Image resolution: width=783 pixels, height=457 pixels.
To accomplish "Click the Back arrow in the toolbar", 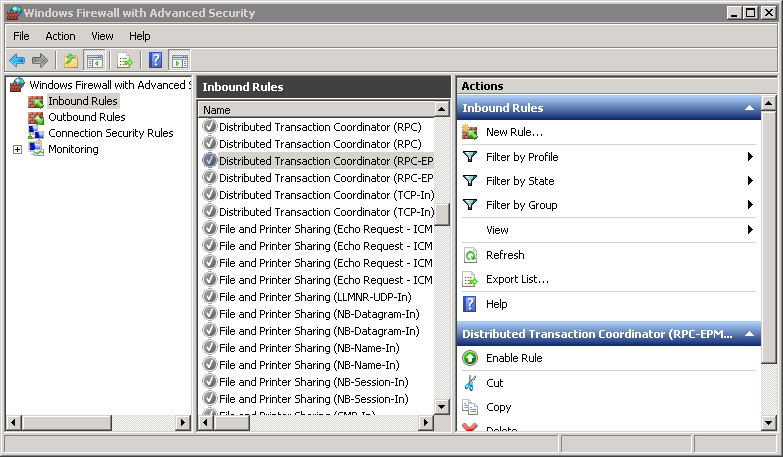I will click(17, 60).
